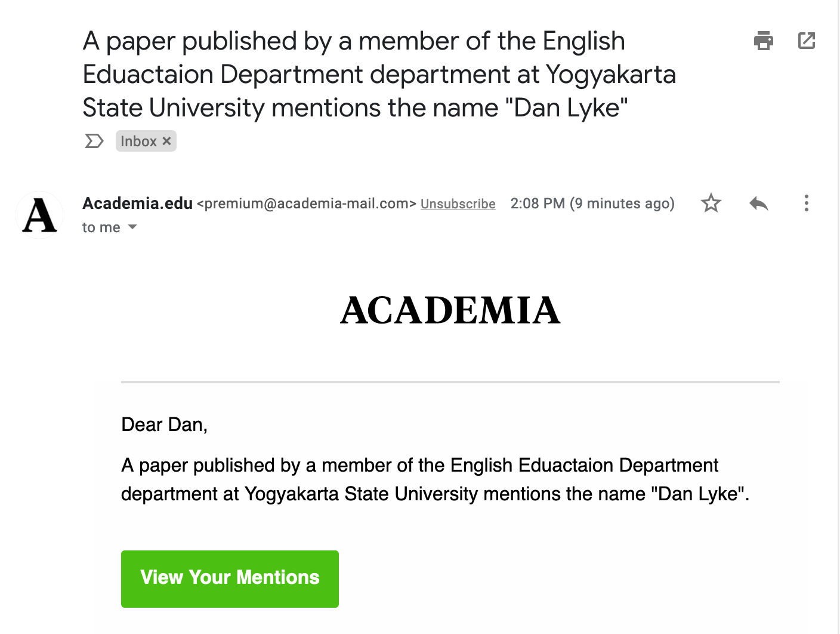Click the ACADEMIA logo in the email body

(450, 310)
